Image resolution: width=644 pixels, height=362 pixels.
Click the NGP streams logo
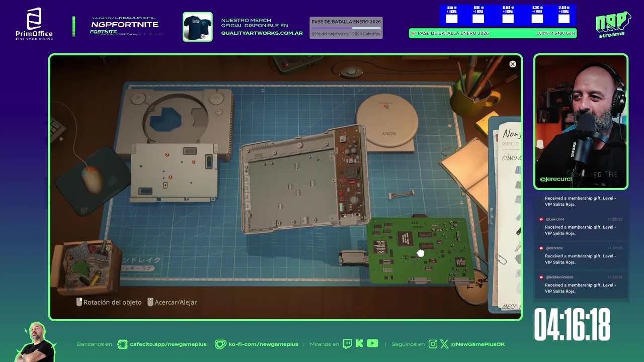pyautogui.click(x=613, y=24)
